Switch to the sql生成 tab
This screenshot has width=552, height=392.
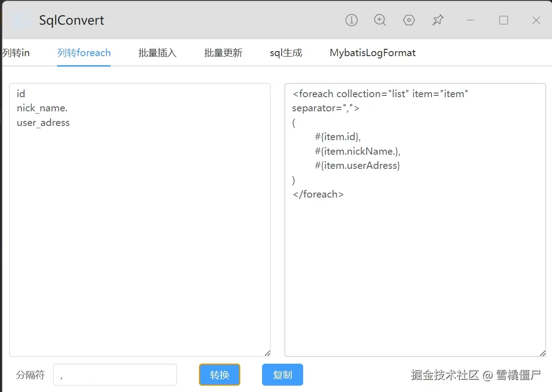click(x=286, y=53)
